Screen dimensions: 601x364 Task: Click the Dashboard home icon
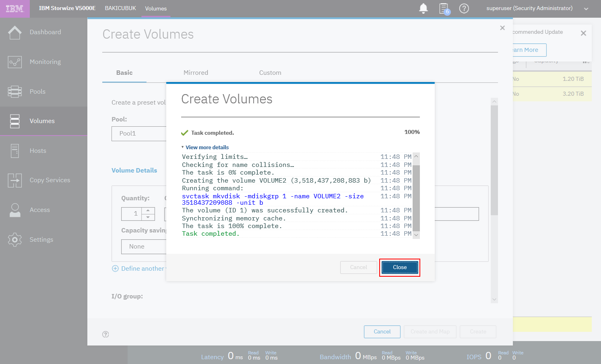point(15,32)
